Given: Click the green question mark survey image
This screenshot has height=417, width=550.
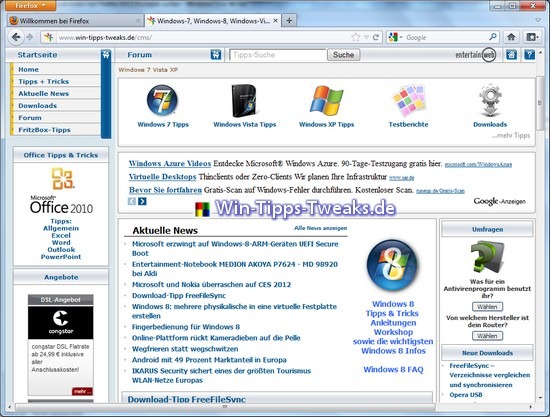Looking at the screenshot, I should (x=487, y=257).
